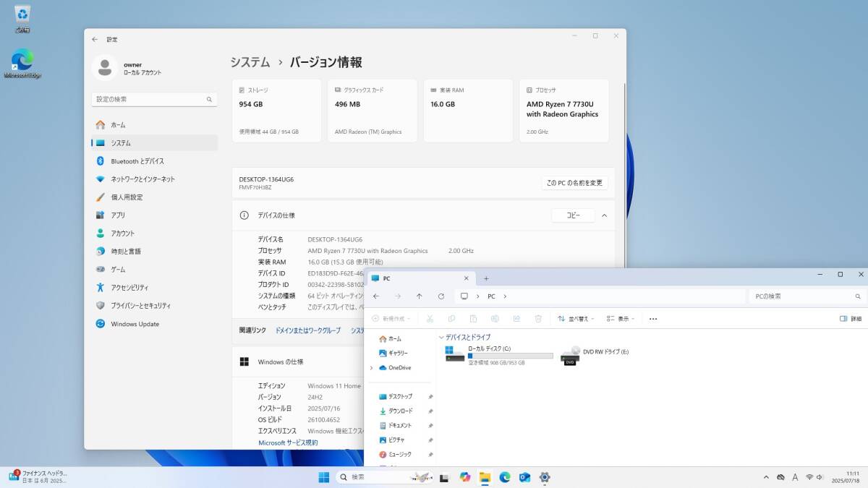Add a new tab in Explorer

[x=486, y=278]
